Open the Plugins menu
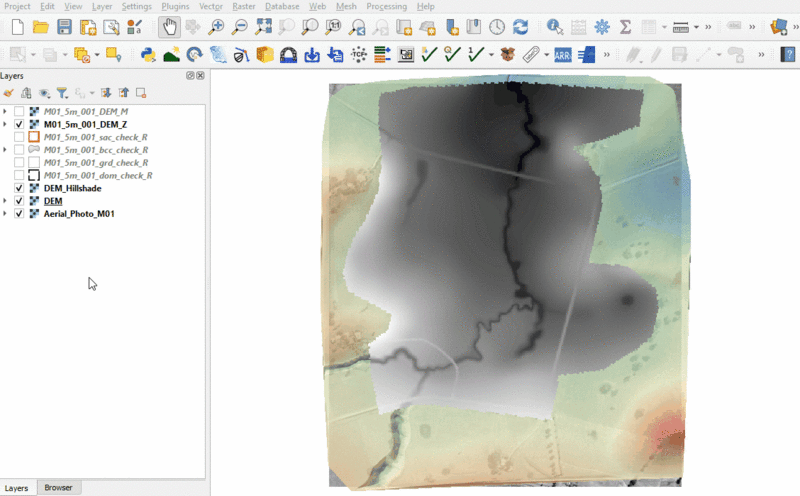800x496 pixels. (175, 6)
